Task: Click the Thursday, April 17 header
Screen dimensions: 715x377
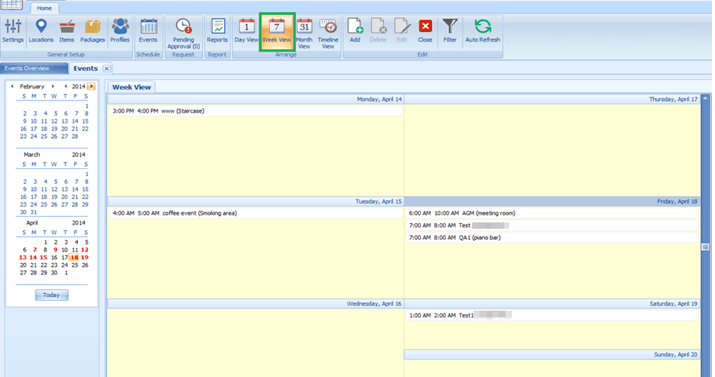Action: 552,99
